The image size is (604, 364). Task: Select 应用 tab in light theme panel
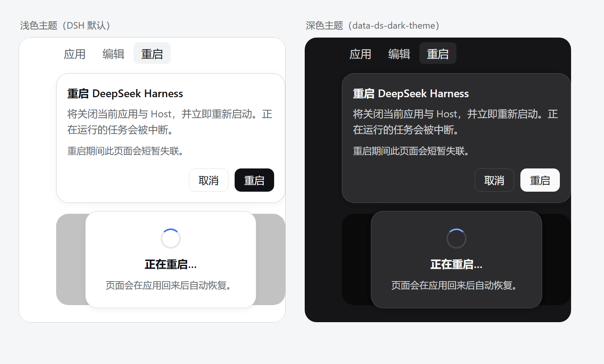point(75,53)
